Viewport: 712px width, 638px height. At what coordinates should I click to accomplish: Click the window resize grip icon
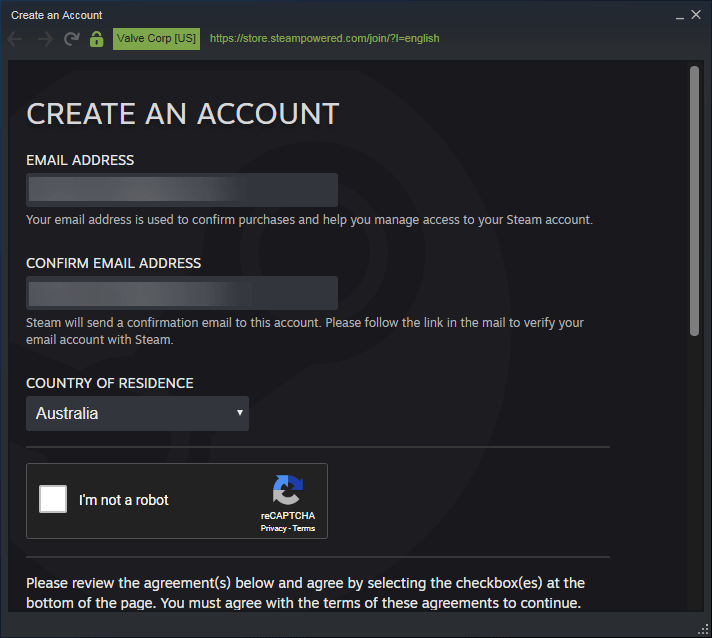[703, 629]
